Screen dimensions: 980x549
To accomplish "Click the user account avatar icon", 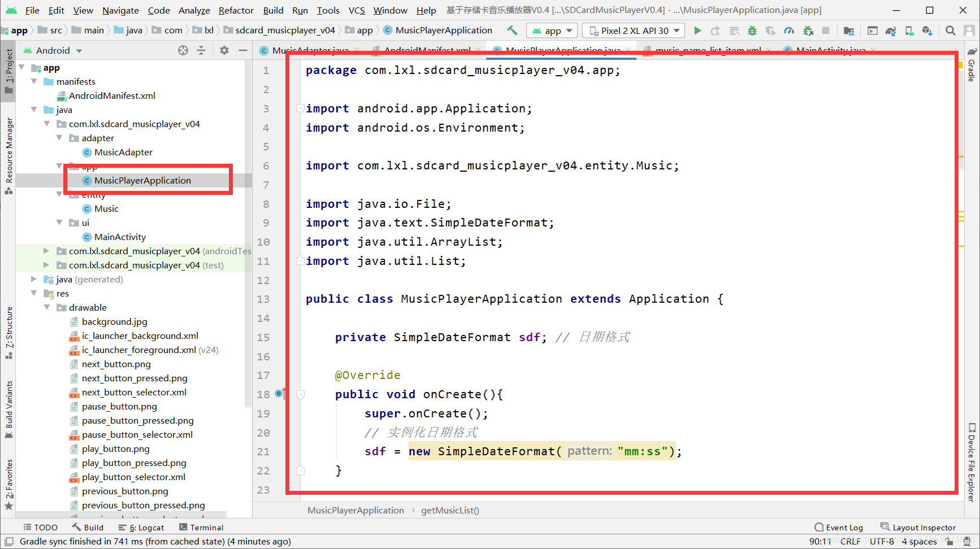I will 969,30.
